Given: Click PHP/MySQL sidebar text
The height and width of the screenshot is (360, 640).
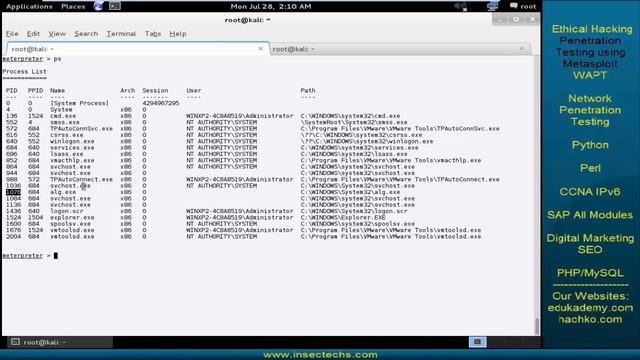Looking at the screenshot, I should [x=590, y=273].
